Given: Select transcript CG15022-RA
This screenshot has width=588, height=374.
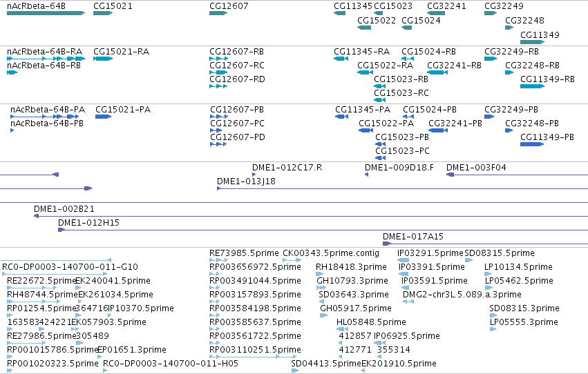Looking at the screenshot, I should [x=366, y=72].
